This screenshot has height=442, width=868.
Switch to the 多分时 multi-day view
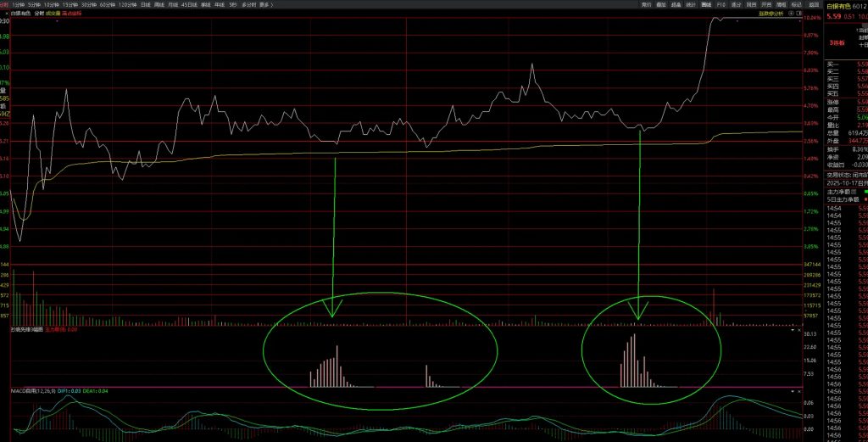tap(247, 4)
